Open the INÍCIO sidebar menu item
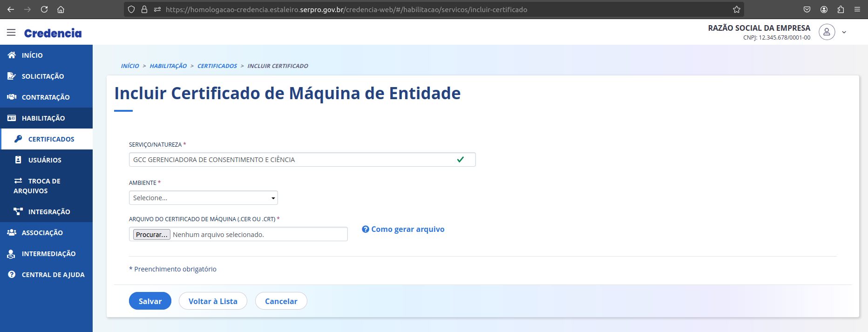 point(47,55)
